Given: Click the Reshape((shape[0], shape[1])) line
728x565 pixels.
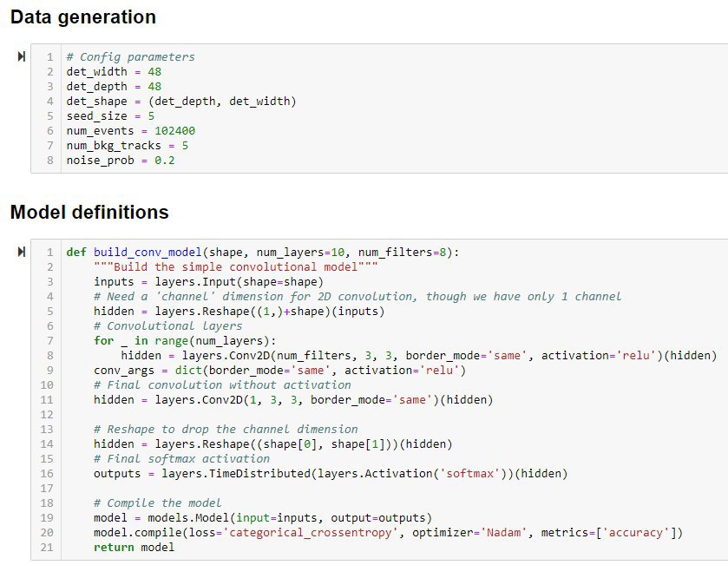Looking at the screenshot, I should (x=273, y=444).
